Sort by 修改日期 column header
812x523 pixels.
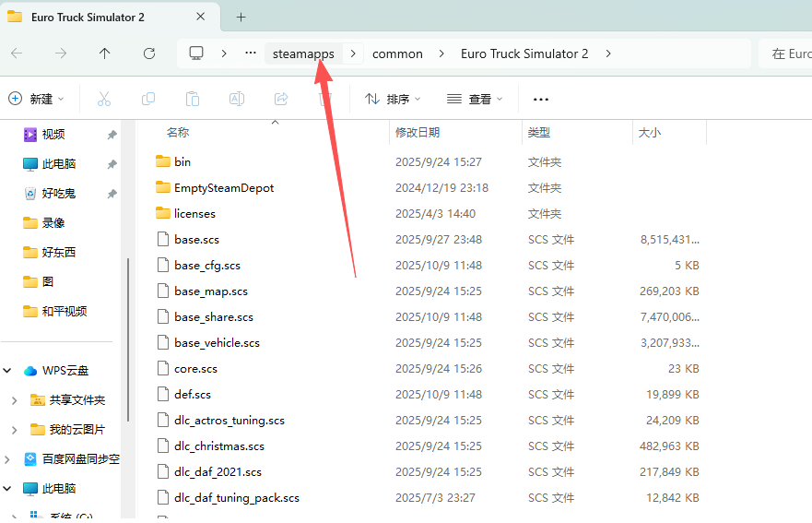418,133
